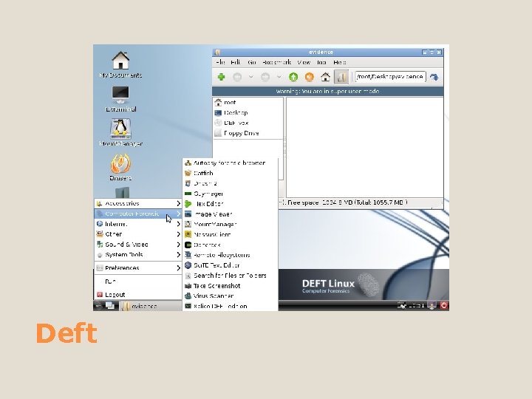Launch the Brasero disc burner desktop icon
The image size is (532, 399).
pos(120,167)
